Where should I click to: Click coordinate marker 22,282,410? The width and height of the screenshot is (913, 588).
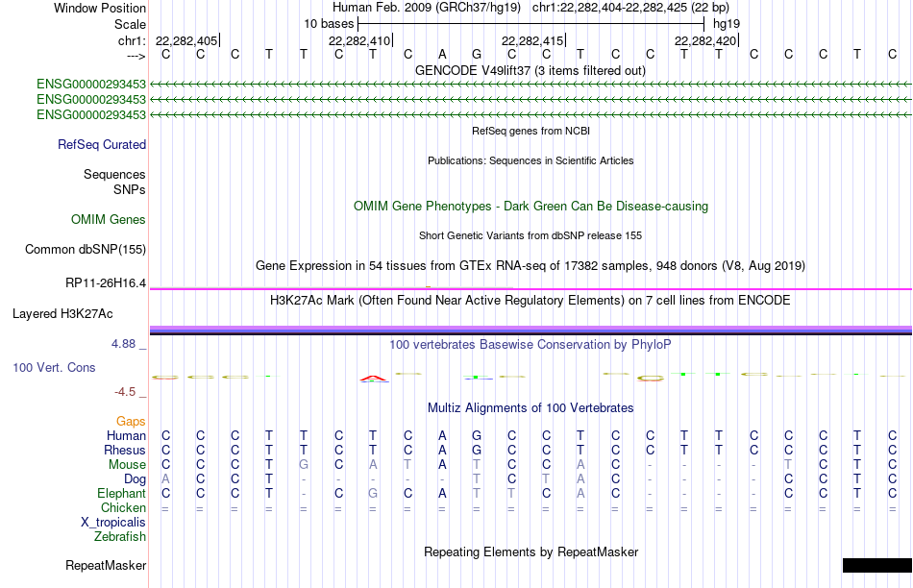coord(359,40)
